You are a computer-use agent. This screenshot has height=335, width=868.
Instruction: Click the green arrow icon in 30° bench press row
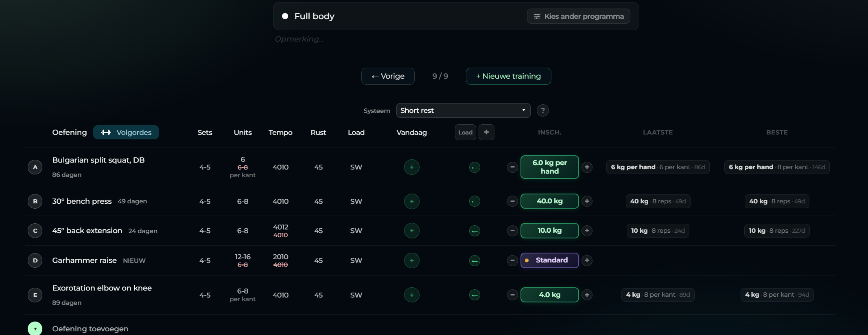coord(474,201)
